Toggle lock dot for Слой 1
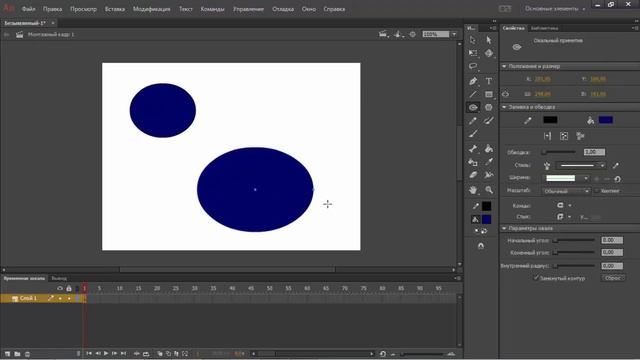Viewport: 640px width, 360px height. (x=69, y=298)
